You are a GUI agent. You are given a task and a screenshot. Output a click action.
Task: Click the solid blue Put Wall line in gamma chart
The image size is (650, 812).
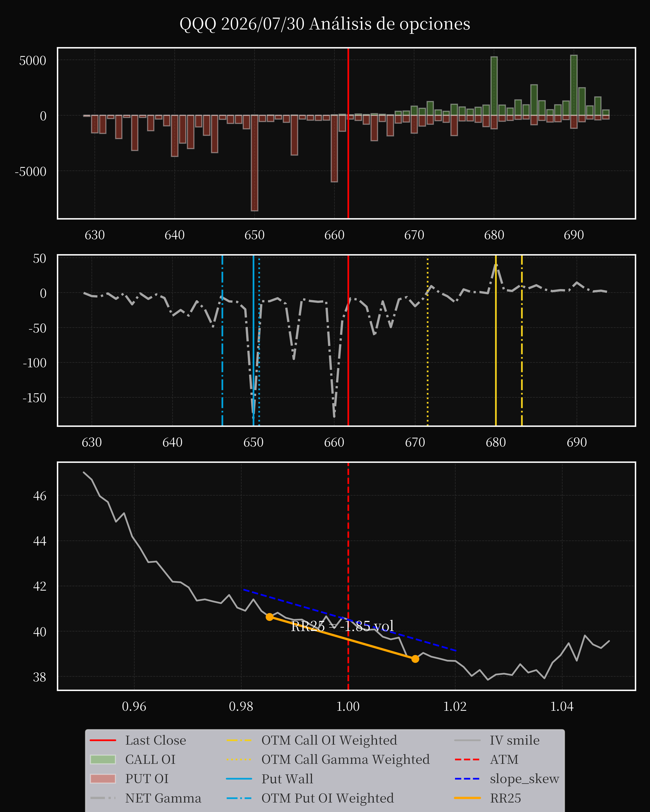pyautogui.click(x=253, y=340)
